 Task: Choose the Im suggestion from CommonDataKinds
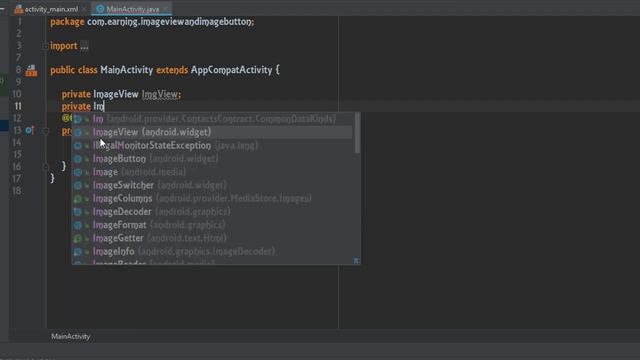tap(212, 119)
